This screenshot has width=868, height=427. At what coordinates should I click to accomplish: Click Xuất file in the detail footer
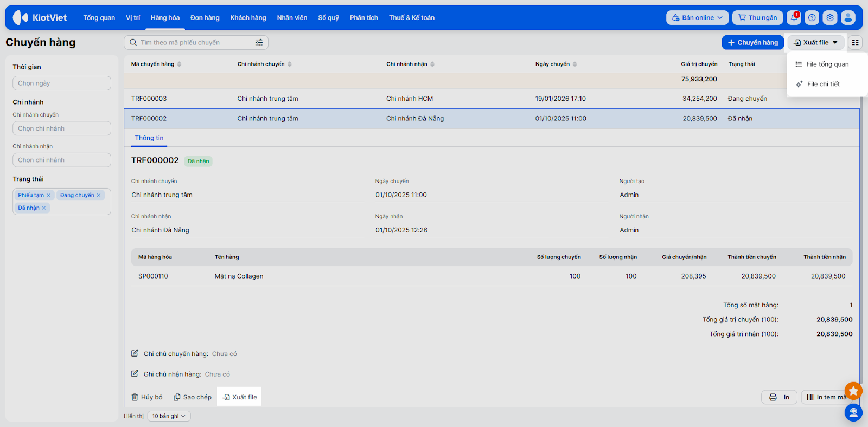[x=239, y=397]
